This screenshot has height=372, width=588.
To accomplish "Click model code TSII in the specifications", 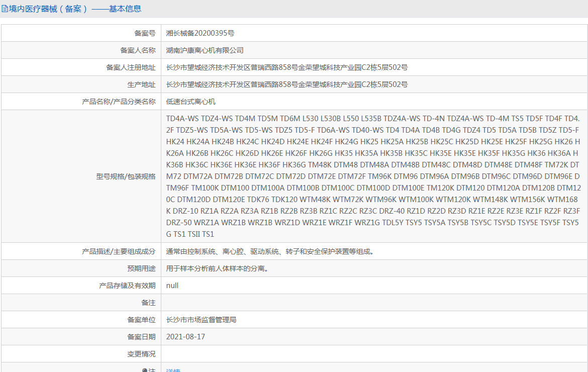I will [194, 234].
